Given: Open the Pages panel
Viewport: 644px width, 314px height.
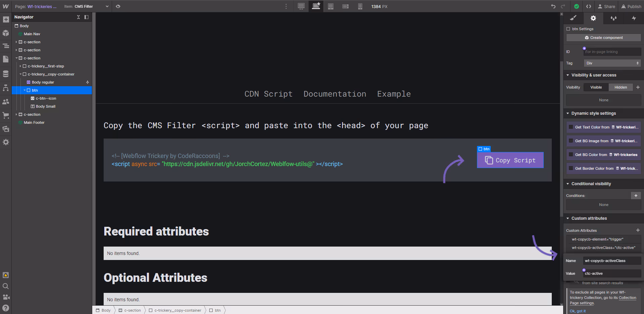Looking at the screenshot, I should tap(6, 59).
